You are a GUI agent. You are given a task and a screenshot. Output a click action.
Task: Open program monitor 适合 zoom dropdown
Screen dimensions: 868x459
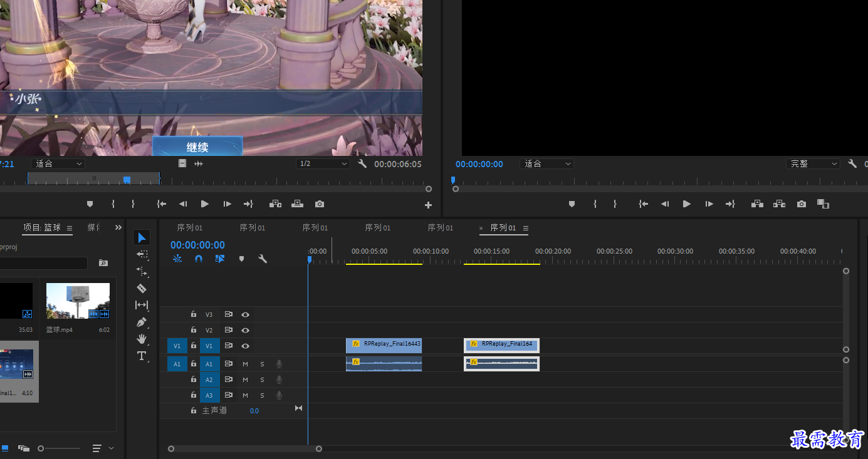[546, 163]
